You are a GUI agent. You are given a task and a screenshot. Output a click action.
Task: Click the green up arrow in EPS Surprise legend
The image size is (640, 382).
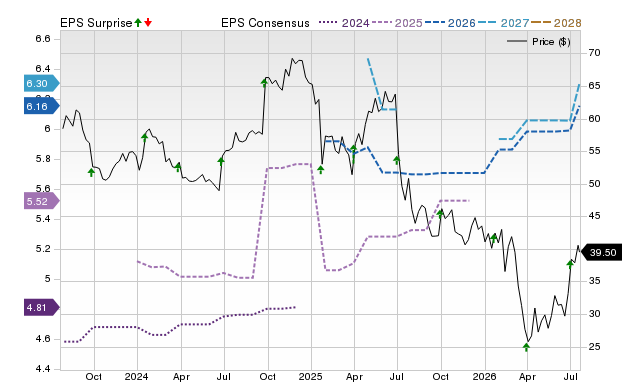click(138, 22)
